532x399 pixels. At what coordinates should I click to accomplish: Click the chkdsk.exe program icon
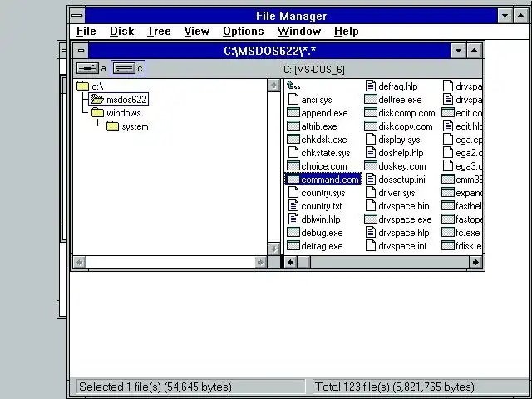click(293, 139)
